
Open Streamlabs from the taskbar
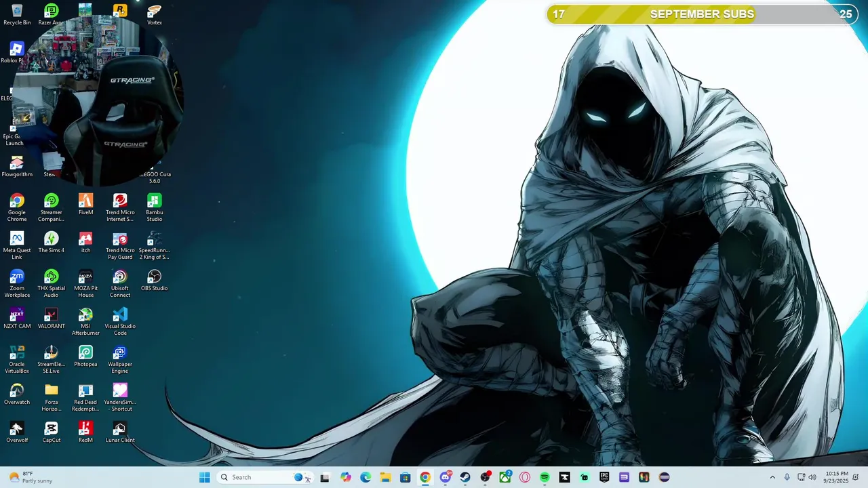(585, 477)
